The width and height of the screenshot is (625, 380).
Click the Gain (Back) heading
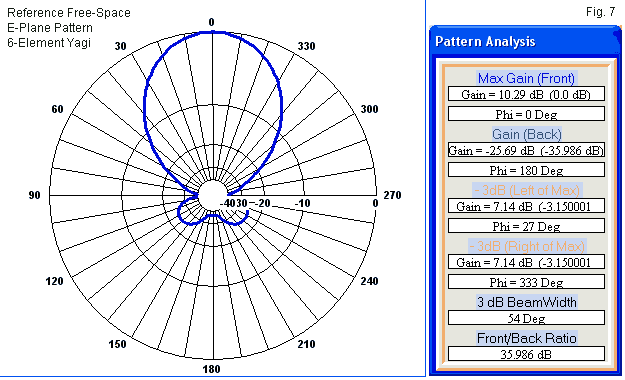[x=526, y=134]
